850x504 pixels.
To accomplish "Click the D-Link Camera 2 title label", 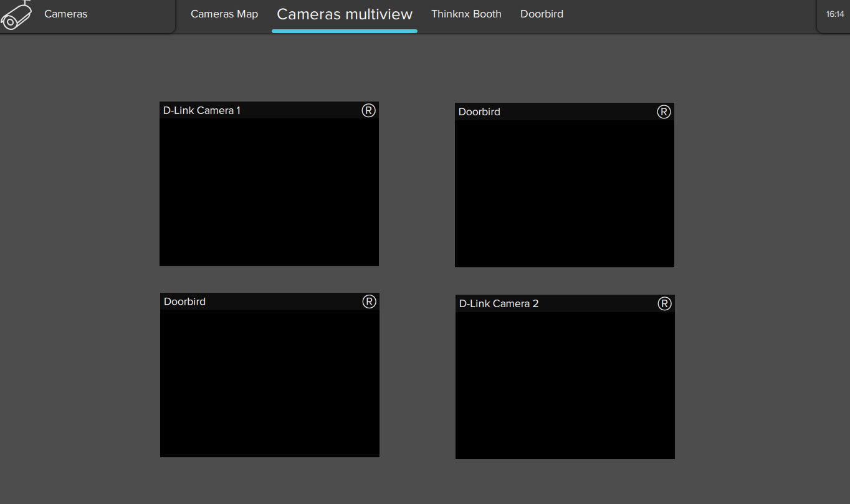I will [499, 303].
